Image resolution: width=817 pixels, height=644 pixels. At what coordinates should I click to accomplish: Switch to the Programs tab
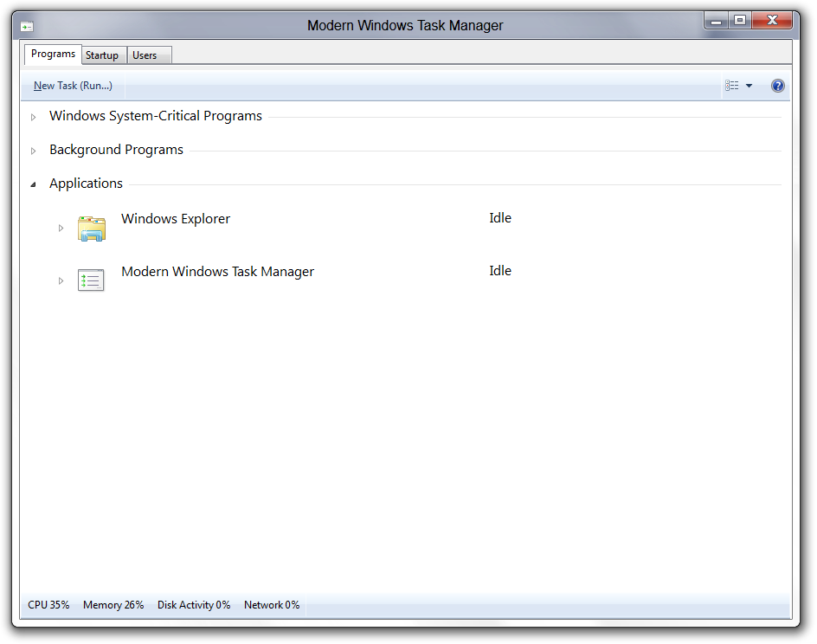[x=53, y=55]
